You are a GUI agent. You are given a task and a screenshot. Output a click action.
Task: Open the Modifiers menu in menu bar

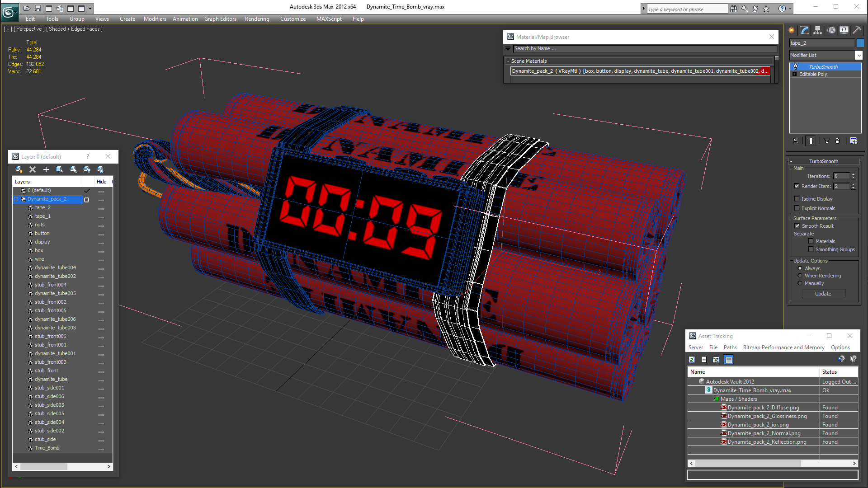pos(155,19)
